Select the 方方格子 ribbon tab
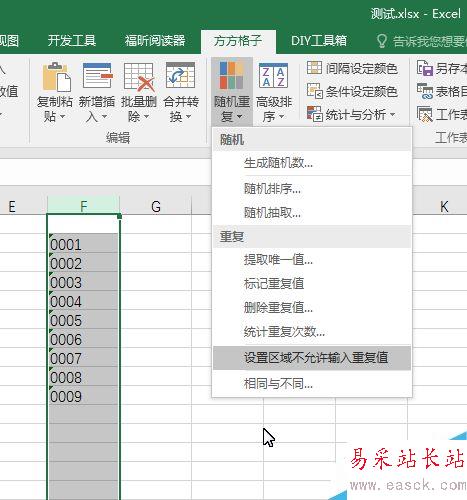Viewport: 467px width, 500px height. click(x=238, y=41)
